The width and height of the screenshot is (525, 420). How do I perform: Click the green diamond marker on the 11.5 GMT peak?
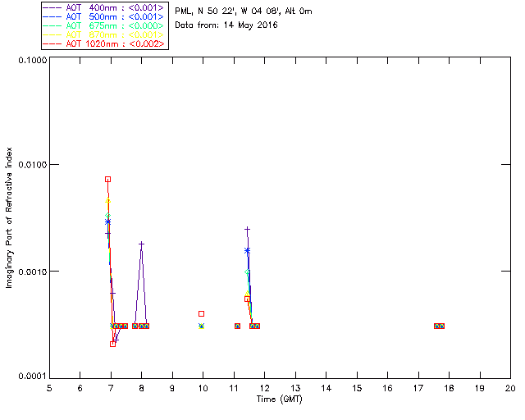pyautogui.click(x=248, y=272)
